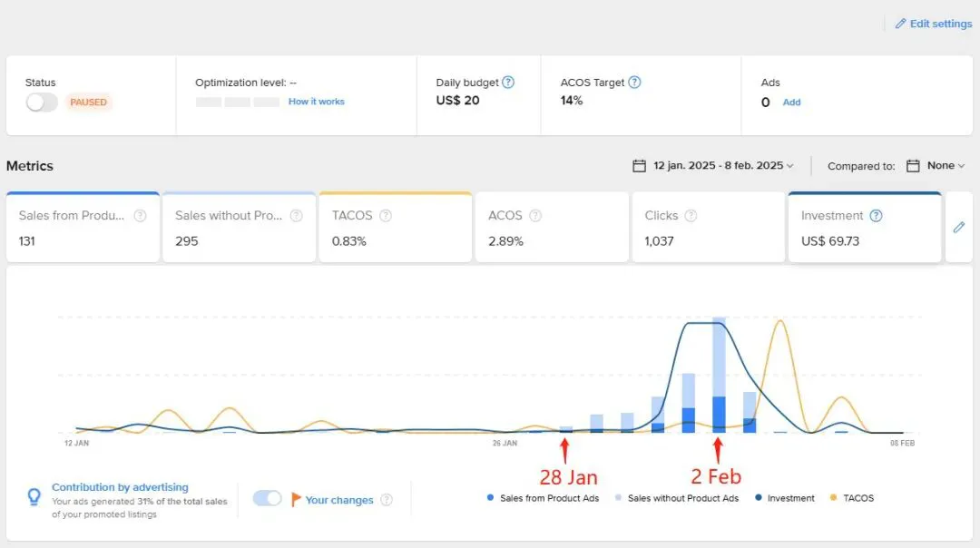Click the Daily budget help icon
Viewport: 980px width, 548px height.
click(508, 82)
